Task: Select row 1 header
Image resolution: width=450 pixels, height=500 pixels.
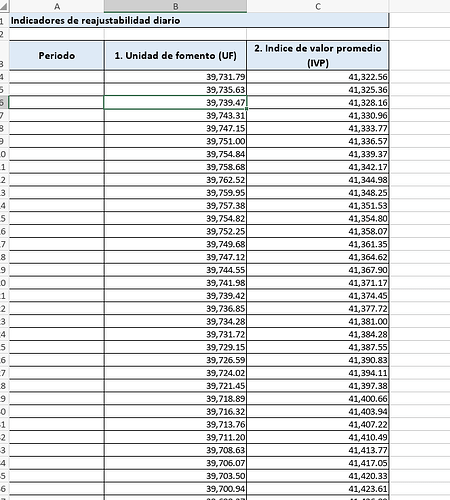Action: 4,21
